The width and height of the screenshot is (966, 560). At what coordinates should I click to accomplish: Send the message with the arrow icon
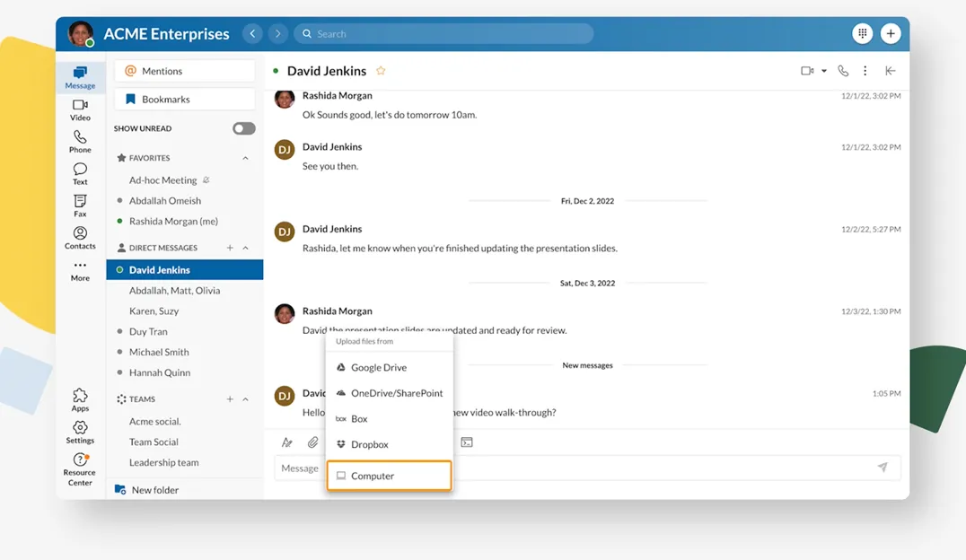(883, 468)
